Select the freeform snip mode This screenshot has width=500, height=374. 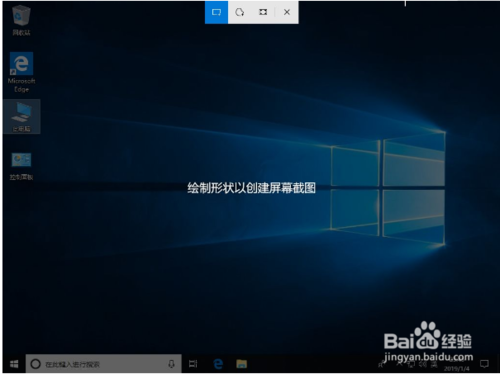[239, 12]
